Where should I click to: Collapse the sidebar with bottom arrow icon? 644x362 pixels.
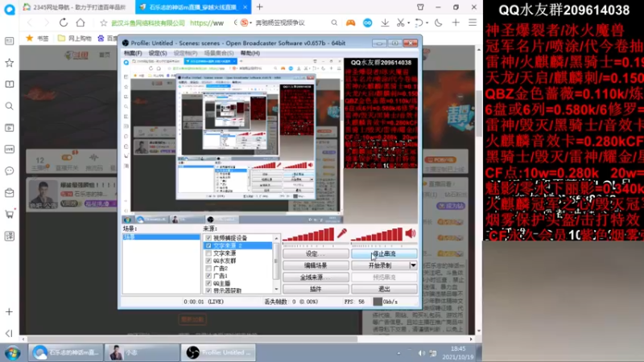(x=9, y=333)
